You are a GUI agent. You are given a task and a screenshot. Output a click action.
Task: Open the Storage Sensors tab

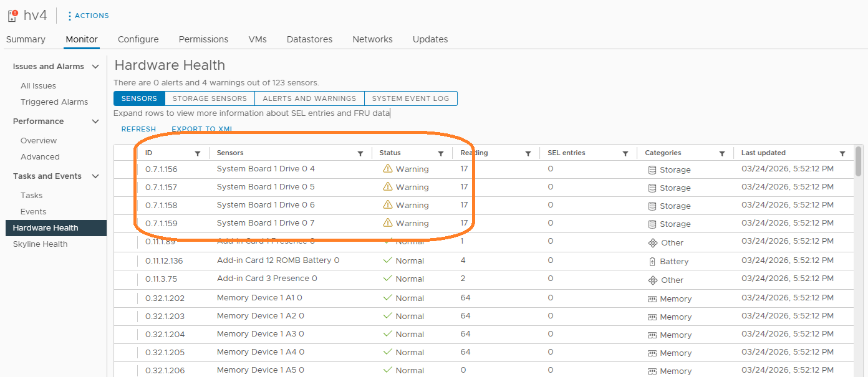point(210,98)
